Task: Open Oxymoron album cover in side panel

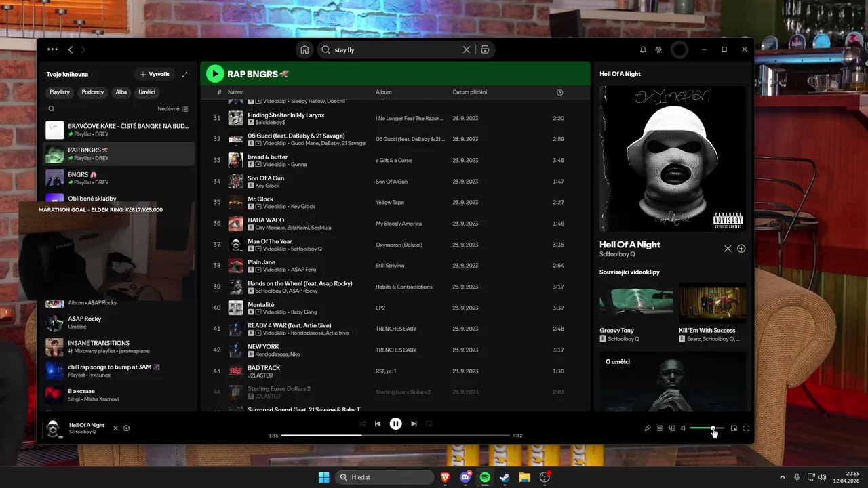Action: pos(672,159)
